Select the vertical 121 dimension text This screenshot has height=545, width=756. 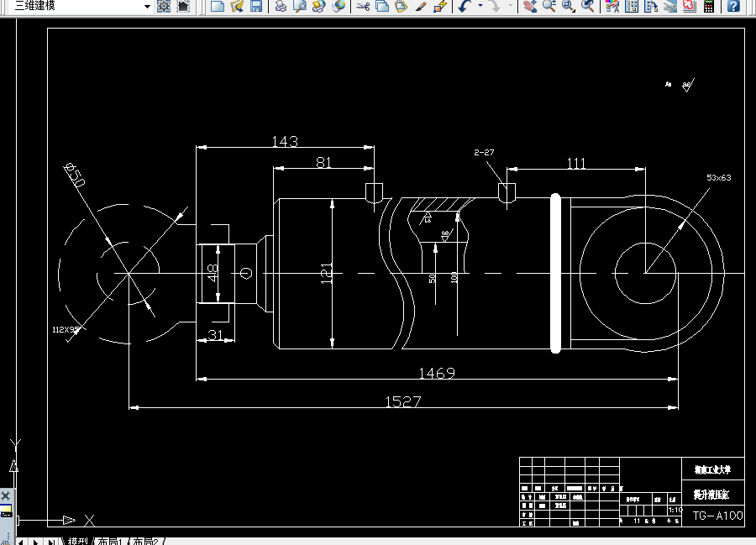coord(327,273)
